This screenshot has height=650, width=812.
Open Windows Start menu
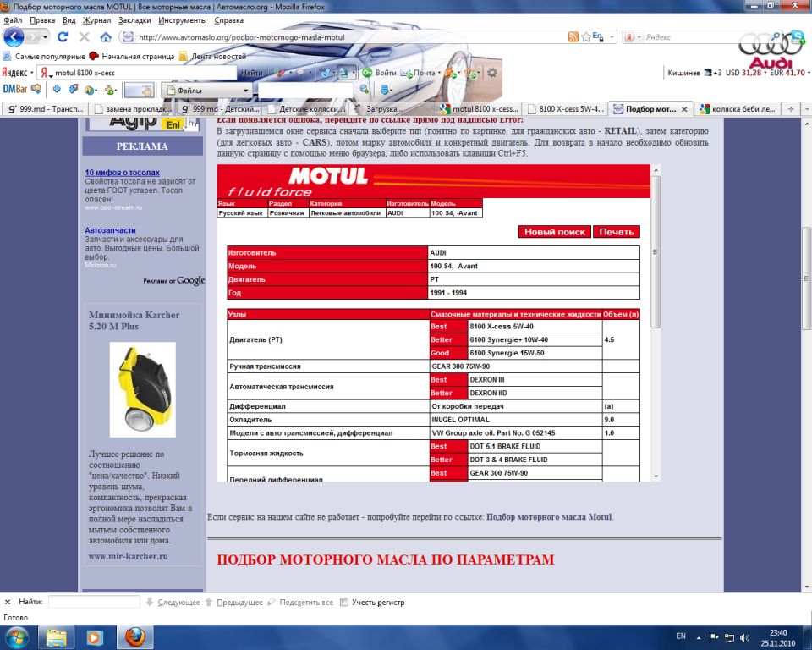pos(16,636)
